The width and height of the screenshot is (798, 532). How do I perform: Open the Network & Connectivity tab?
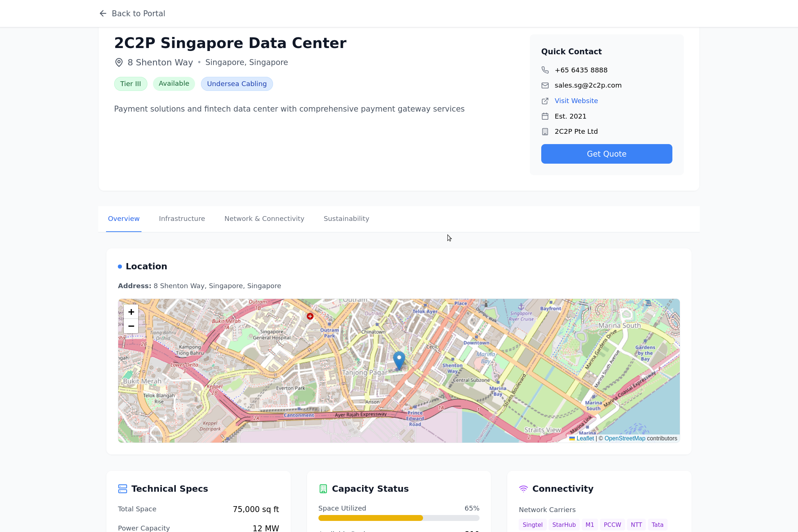click(x=264, y=219)
